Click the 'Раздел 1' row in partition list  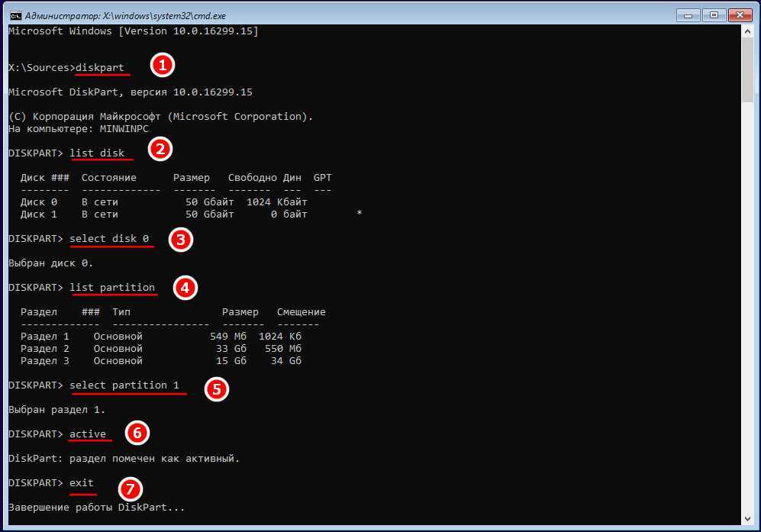click(162, 336)
